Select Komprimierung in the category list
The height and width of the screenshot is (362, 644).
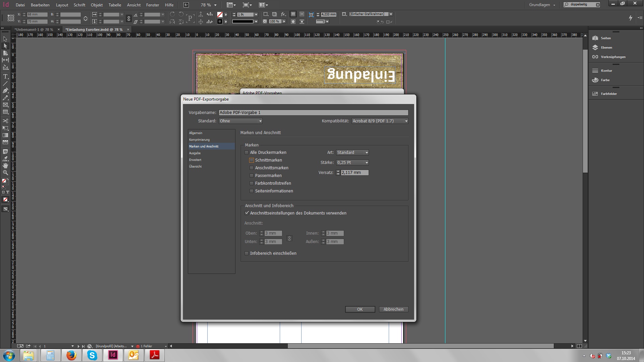coord(199,140)
